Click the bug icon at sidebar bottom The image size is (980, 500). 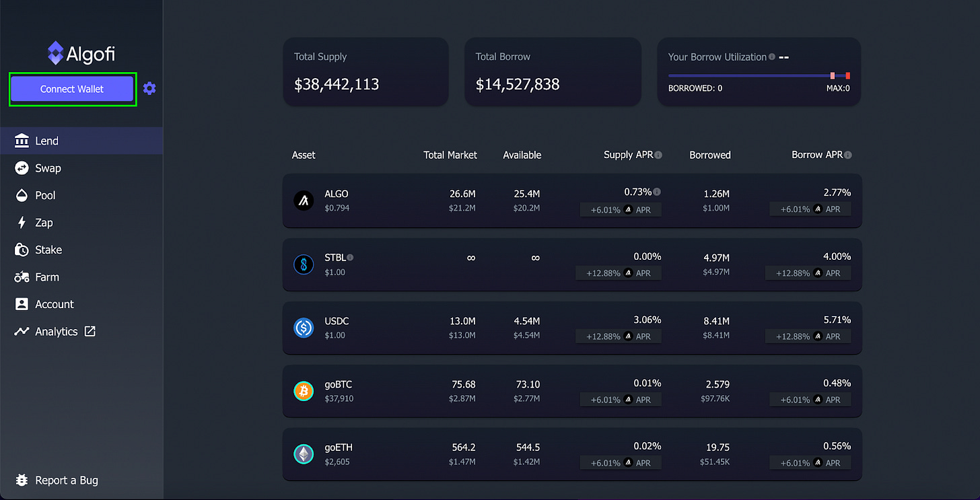[22, 480]
